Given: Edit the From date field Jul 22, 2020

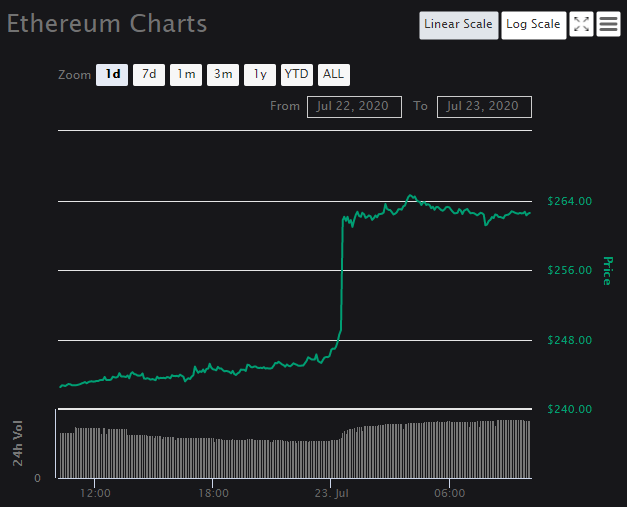Looking at the screenshot, I should 354,107.
